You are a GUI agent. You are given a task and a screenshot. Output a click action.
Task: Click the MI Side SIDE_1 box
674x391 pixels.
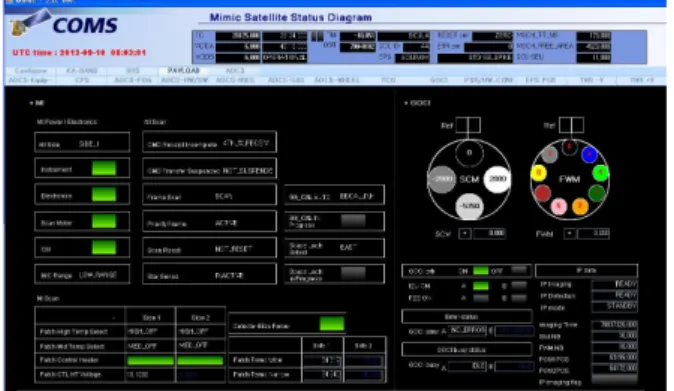tap(82, 143)
